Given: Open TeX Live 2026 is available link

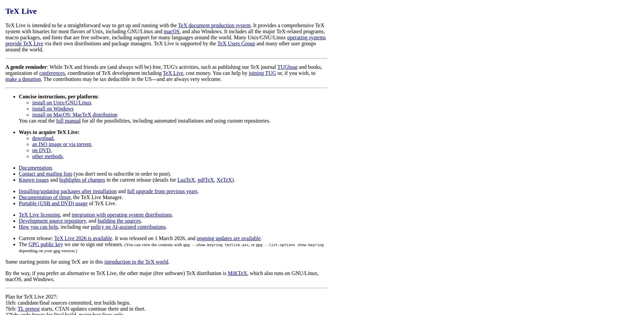Looking at the screenshot, I should (x=83, y=238).
